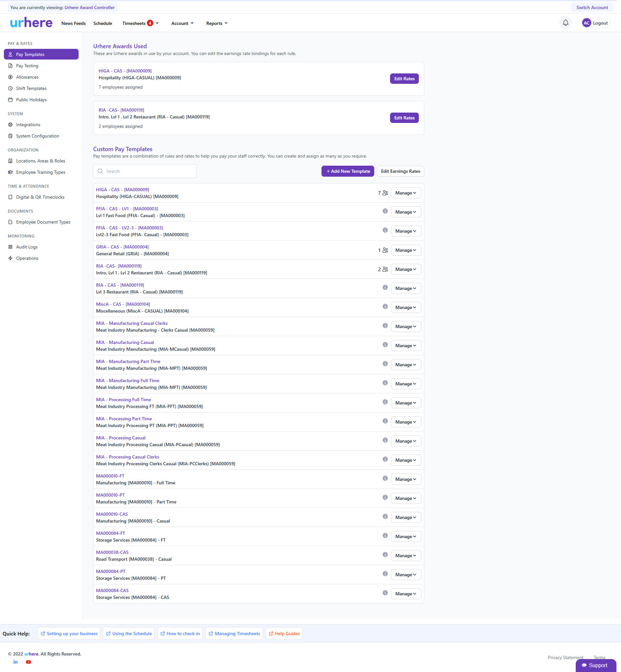Open System Configuration in sidebar
This screenshot has width=621, height=672.
pos(38,136)
